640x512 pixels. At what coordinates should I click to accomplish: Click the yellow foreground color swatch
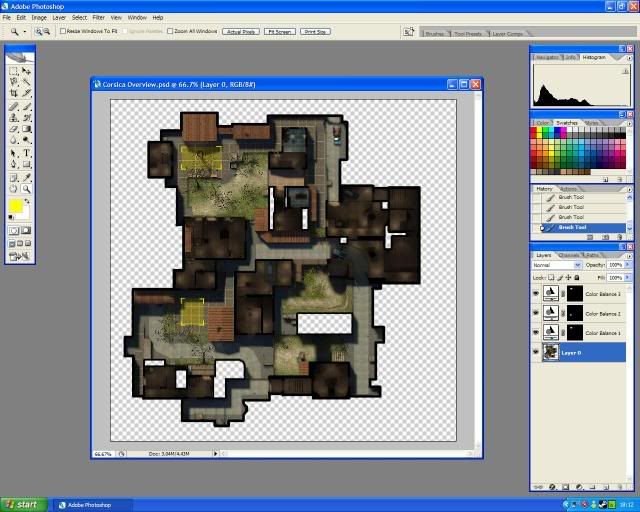coord(16,206)
